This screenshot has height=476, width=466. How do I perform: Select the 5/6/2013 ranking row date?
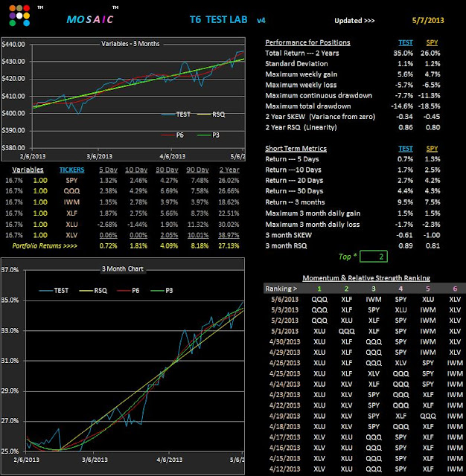[x=284, y=299]
